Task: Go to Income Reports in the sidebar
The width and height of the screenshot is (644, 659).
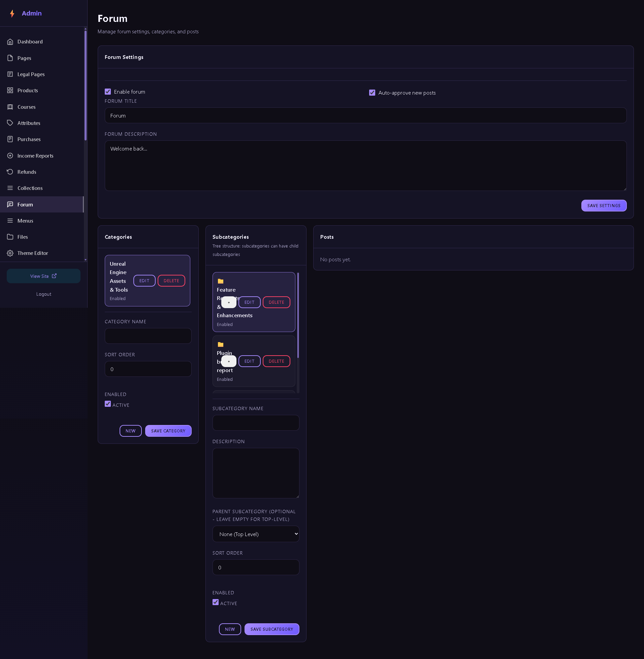Action: [42, 156]
